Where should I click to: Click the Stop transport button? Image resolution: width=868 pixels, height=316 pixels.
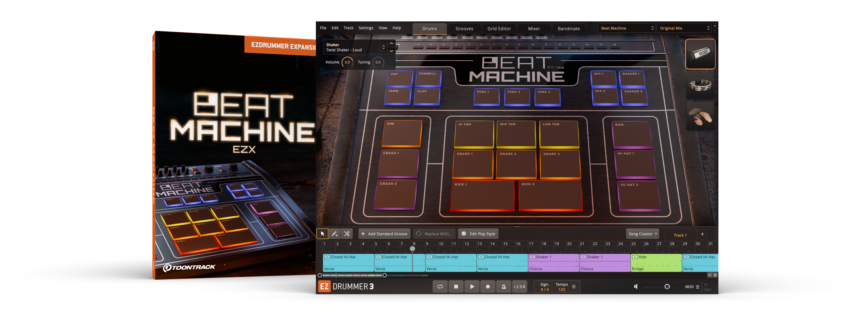(x=456, y=286)
